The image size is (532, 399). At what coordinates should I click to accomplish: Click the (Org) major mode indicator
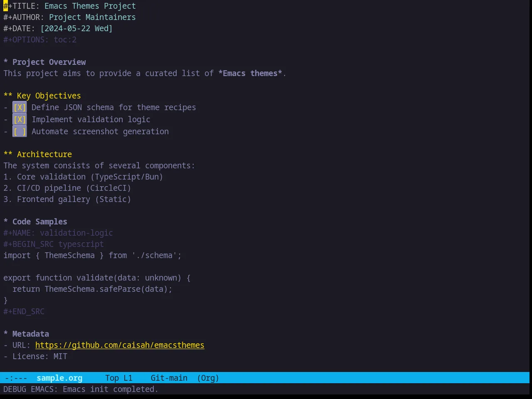coord(208,378)
